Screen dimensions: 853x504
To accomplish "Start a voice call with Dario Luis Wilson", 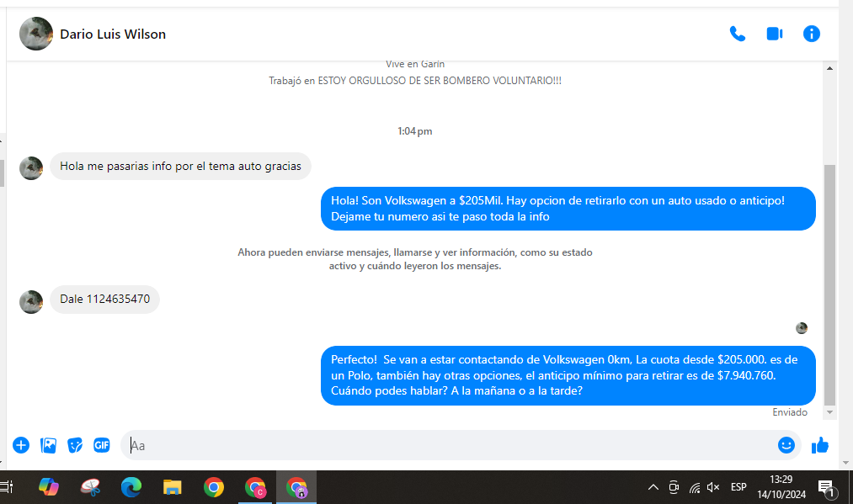I will click(x=737, y=34).
